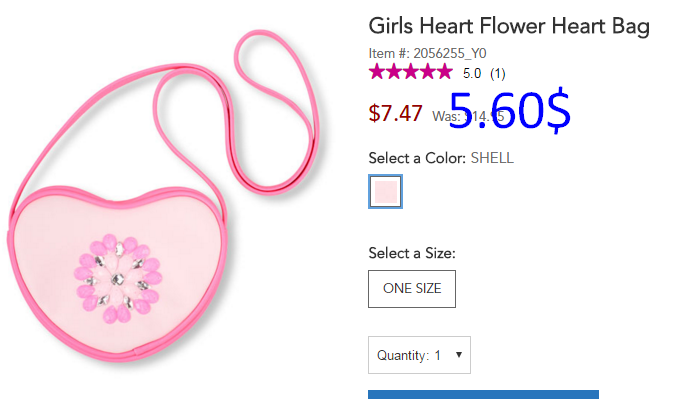Open the Quantity dropdown
This screenshot has height=399, width=679.
[419, 355]
